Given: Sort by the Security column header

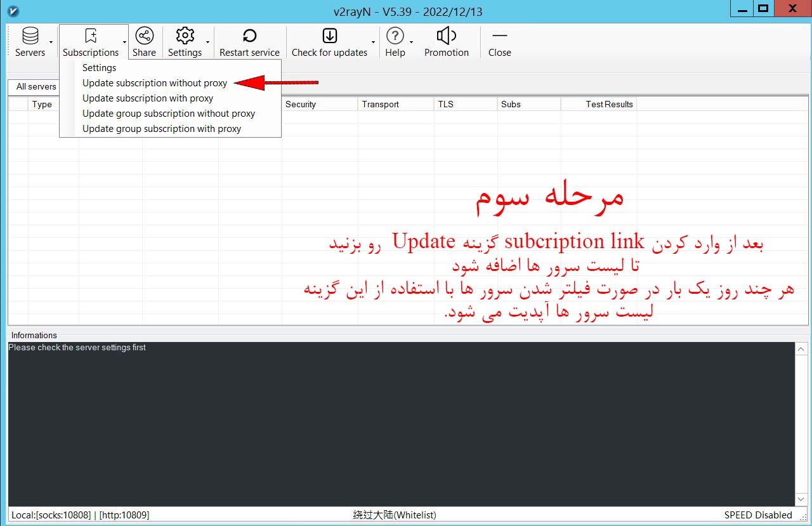Looking at the screenshot, I should coord(320,105).
